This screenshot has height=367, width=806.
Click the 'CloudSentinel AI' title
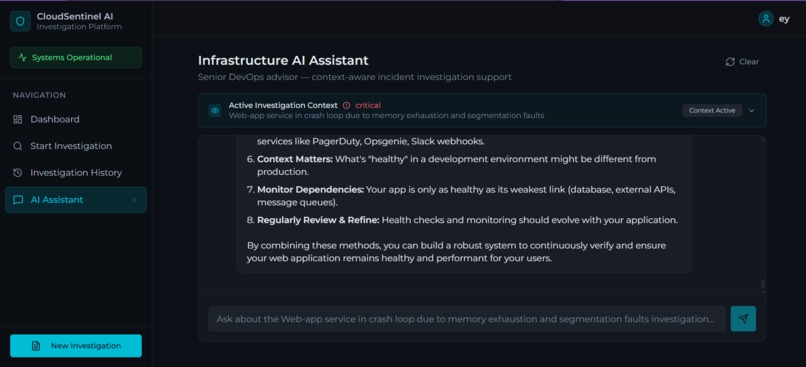[75, 16]
